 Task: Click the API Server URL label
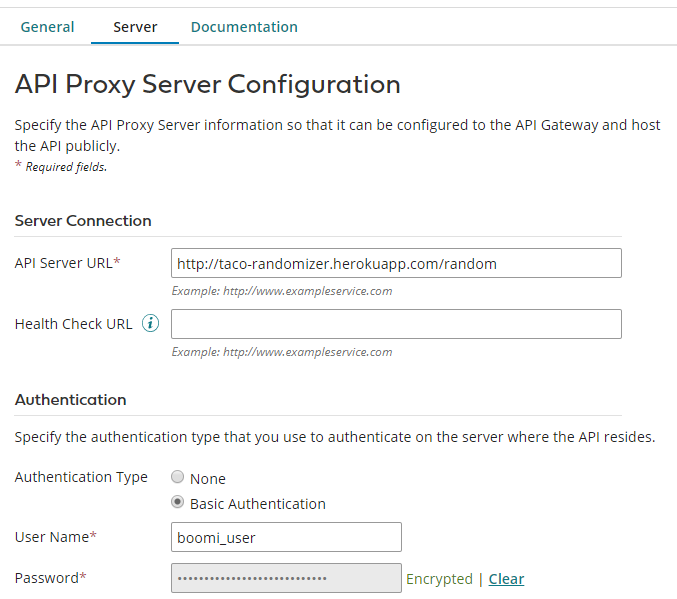click(x=67, y=263)
